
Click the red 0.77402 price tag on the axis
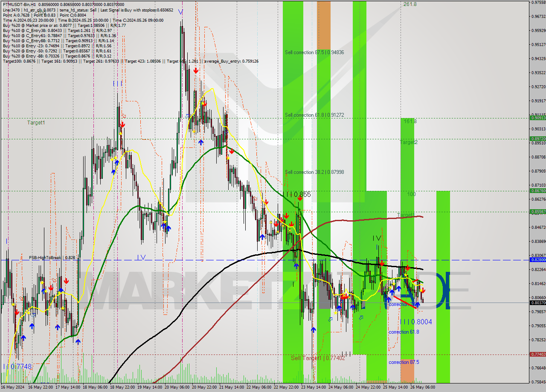click(537, 354)
